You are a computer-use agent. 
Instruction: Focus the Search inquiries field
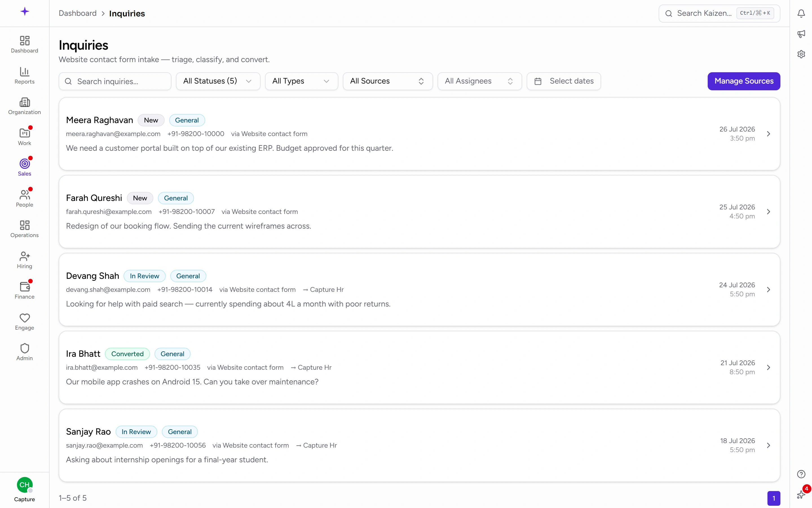[115, 81]
